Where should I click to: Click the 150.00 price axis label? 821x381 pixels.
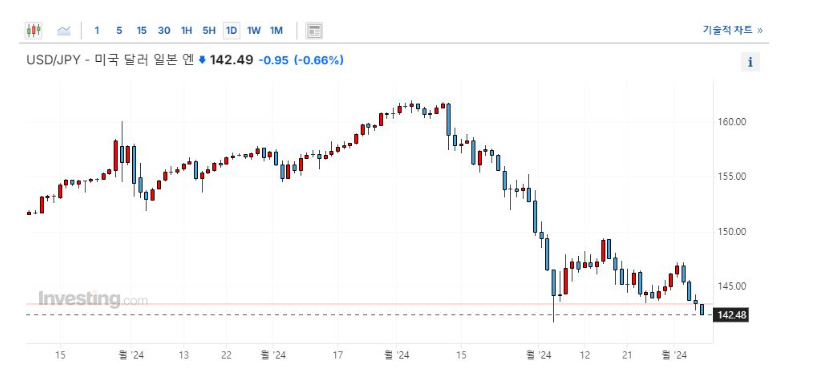click(x=731, y=232)
